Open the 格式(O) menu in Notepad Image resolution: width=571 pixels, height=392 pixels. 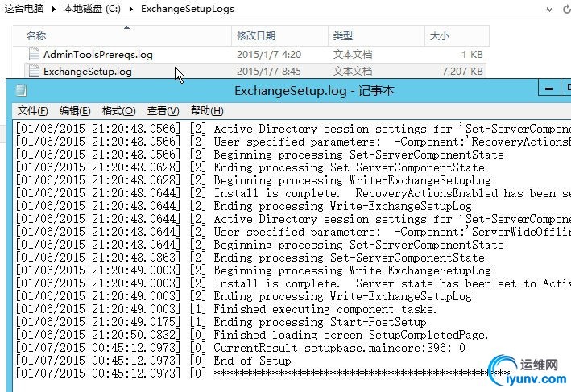(x=118, y=111)
